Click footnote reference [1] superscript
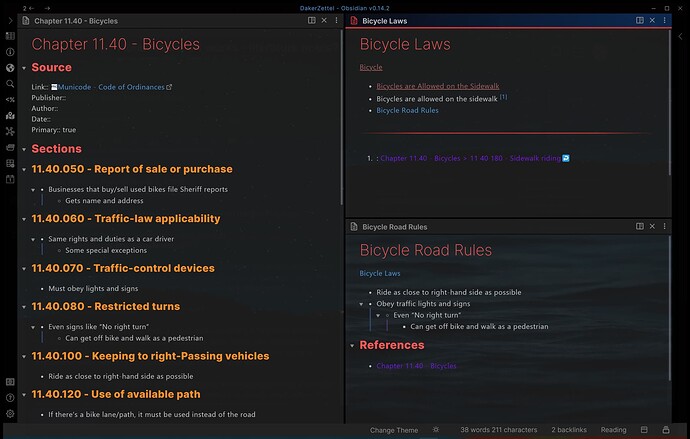 click(503, 97)
